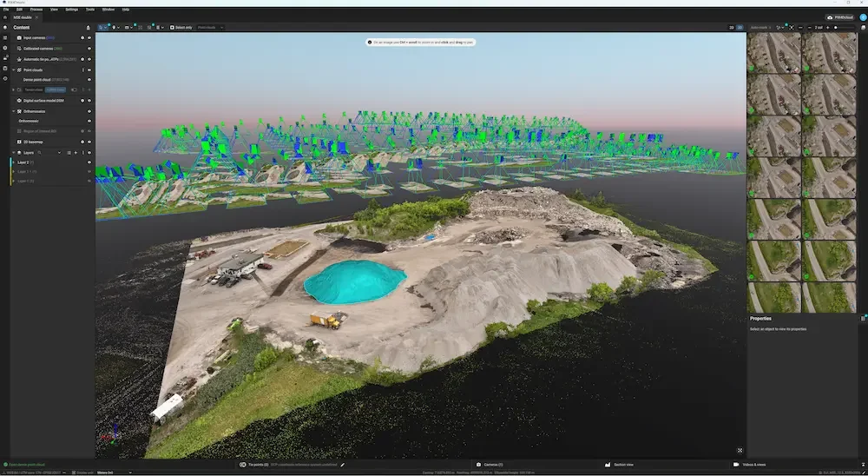Increase image column count with plus
This screenshot has width=868, height=476.
coord(827,27)
